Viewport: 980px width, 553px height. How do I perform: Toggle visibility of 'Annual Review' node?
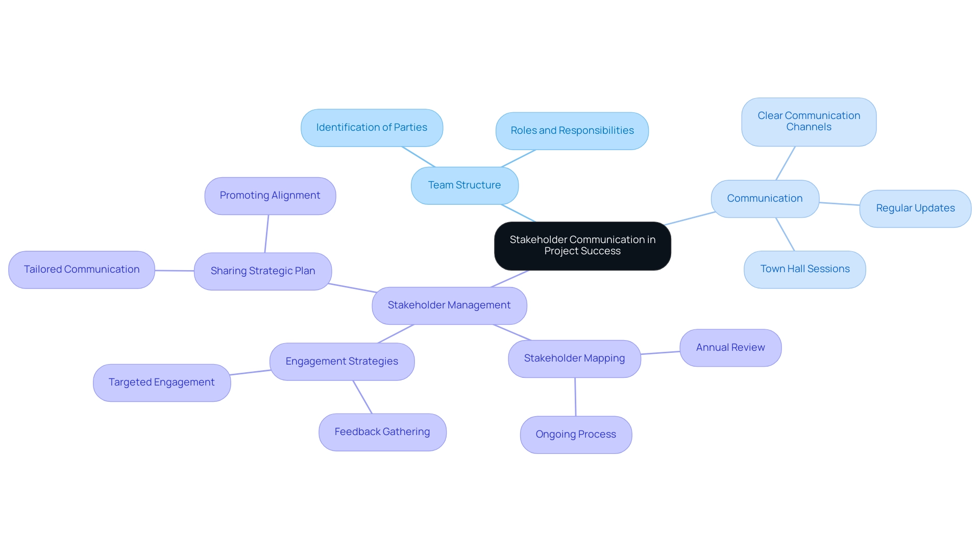[x=730, y=347]
